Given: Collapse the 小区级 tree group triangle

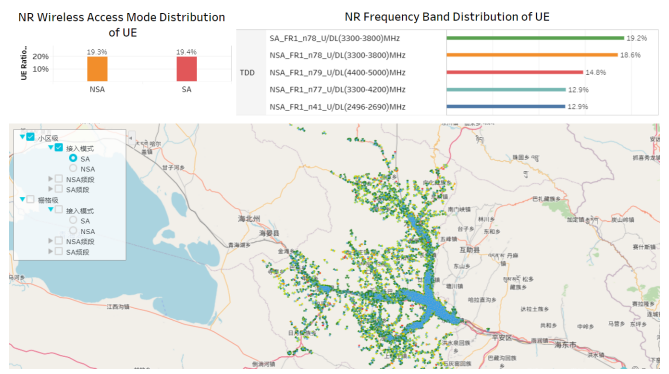Looking at the screenshot, I should pyautogui.click(x=22, y=137).
